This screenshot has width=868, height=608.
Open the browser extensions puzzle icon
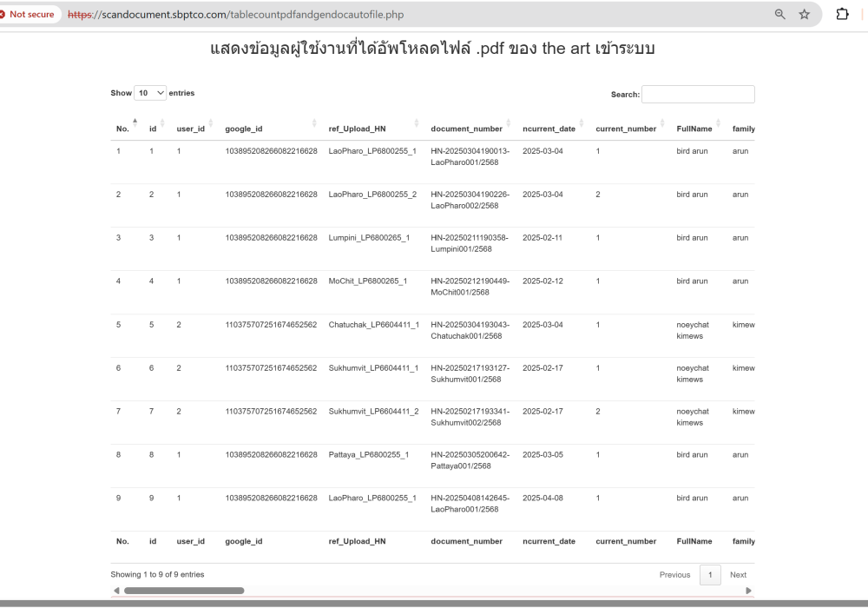coord(842,15)
